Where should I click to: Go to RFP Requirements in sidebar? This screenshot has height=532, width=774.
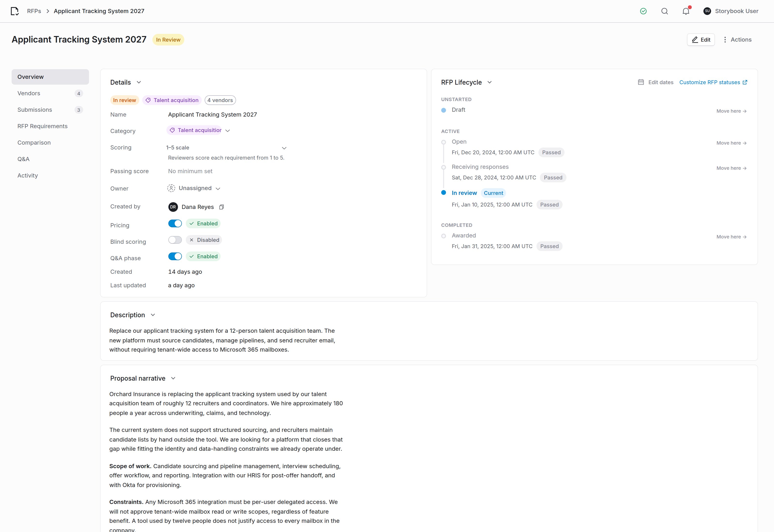coord(50,126)
